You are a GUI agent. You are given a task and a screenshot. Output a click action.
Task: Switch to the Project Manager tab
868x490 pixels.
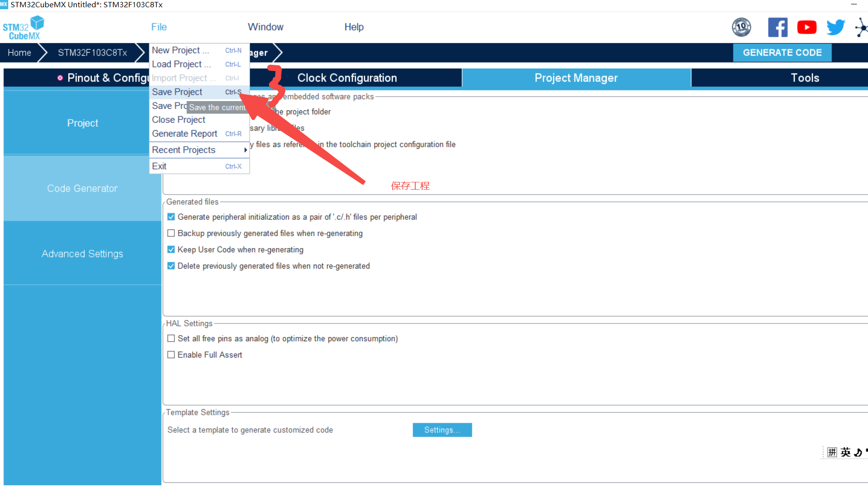tap(576, 78)
